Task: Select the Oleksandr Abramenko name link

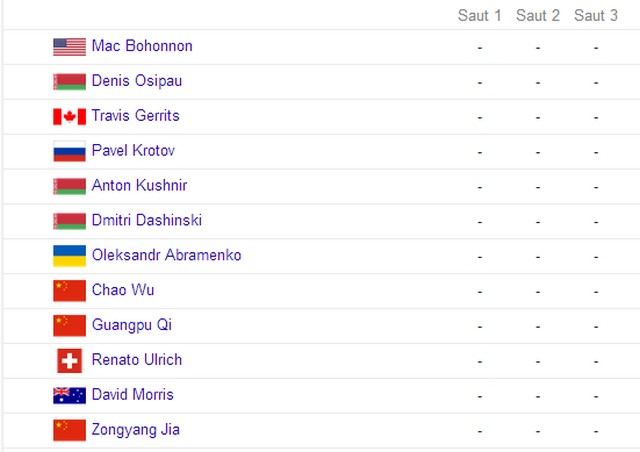Action: pyautogui.click(x=167, y=255)
